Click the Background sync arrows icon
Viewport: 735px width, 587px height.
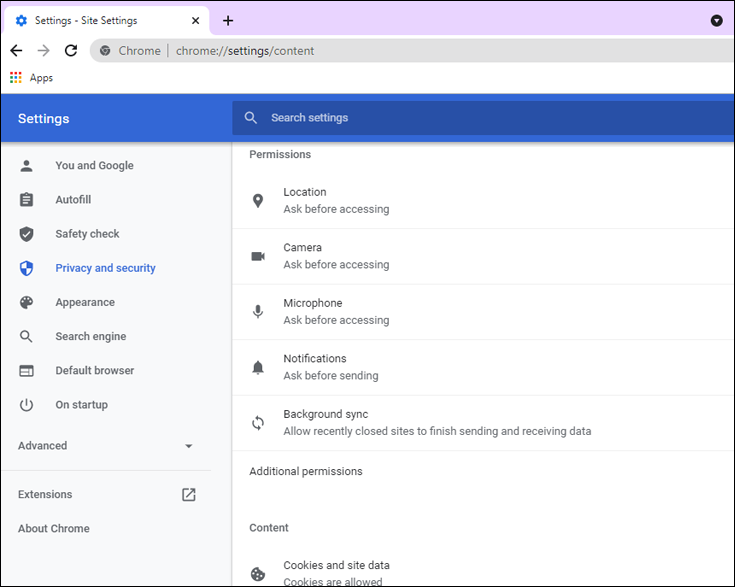click(x=258, y=423)
